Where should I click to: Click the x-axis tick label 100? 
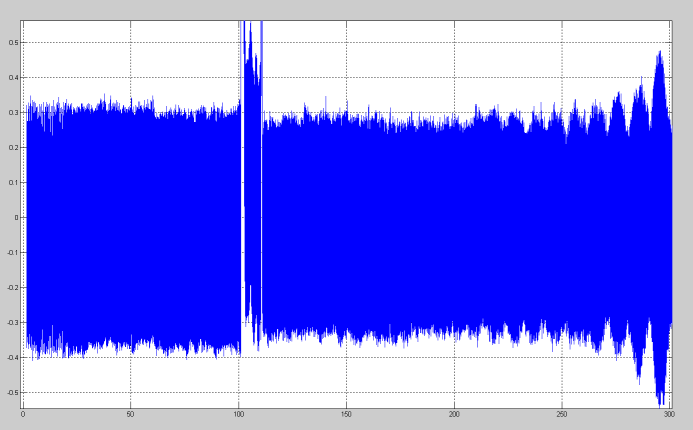pos(238,413)
